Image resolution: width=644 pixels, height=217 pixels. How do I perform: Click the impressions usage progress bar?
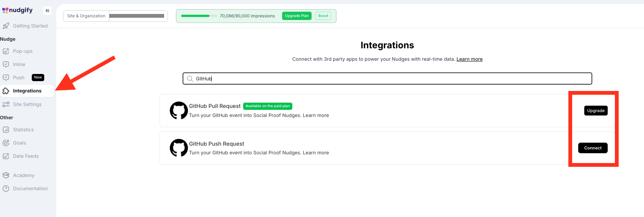[199, 16]
